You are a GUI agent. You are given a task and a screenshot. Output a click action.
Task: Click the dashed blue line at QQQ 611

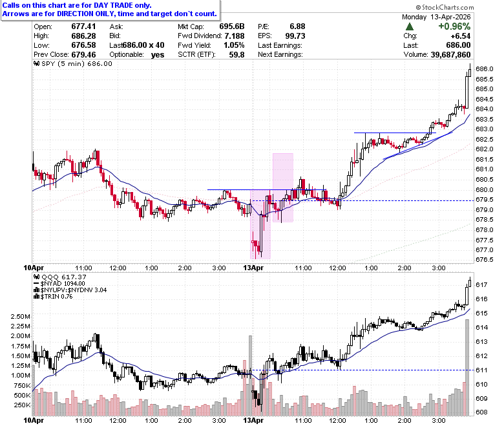pyautogui.click(x=362, y=370)
